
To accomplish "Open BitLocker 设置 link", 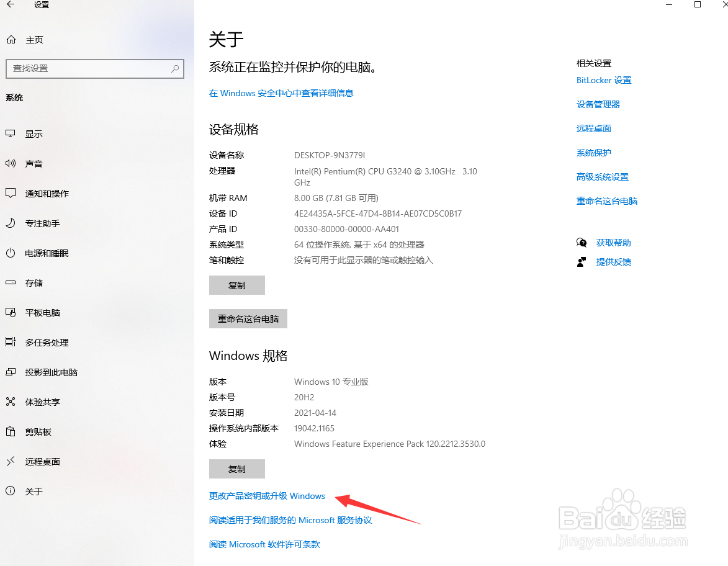I will (604, 80).
